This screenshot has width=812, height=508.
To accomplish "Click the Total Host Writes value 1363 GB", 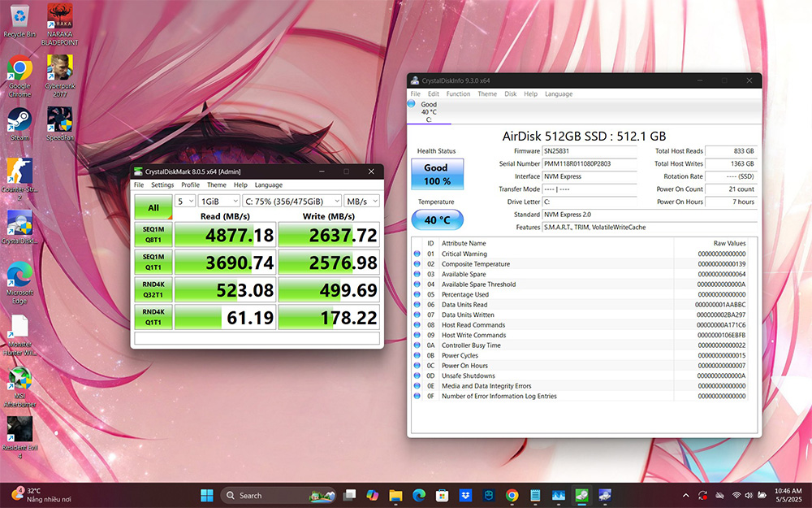I will pos(731,163).
